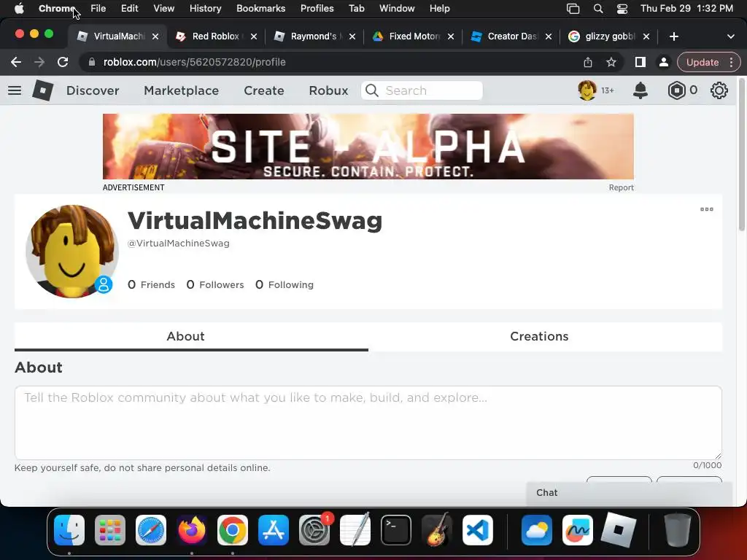Viewport: 747px width, 560px height.
Task: Open Freeform from the dock
Action: click(x=578, y=530)
